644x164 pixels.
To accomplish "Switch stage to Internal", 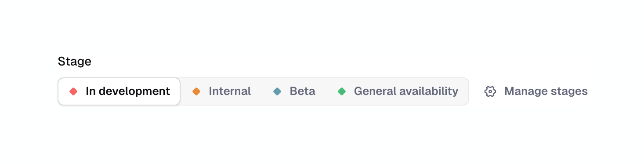I will click(x=221, y=91).
